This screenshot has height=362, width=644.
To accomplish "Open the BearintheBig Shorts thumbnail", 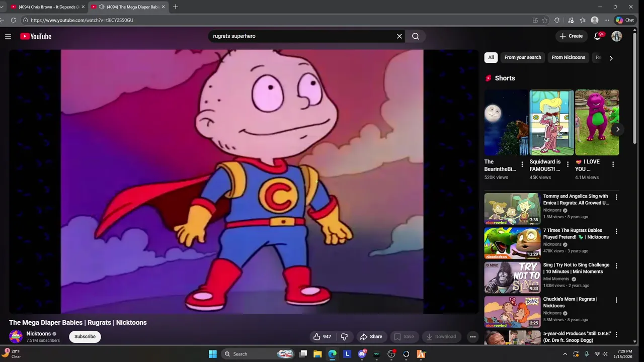I will (x=506, y=123).
